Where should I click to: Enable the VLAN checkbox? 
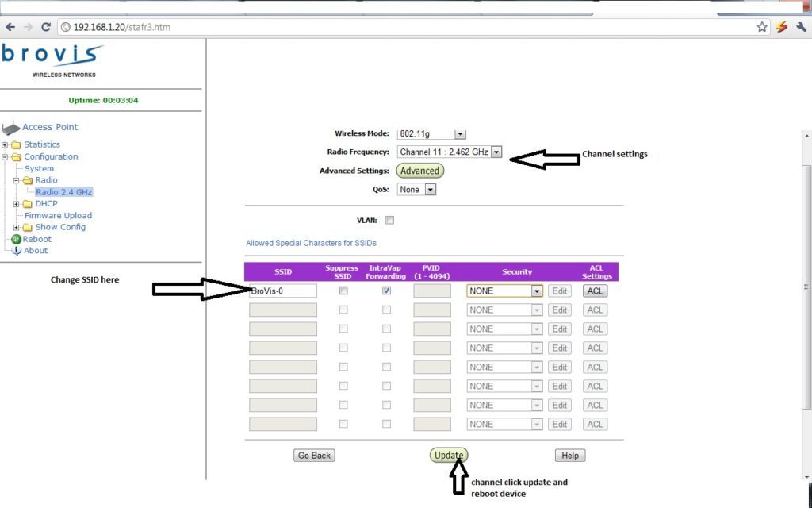[x=389, y=220]
